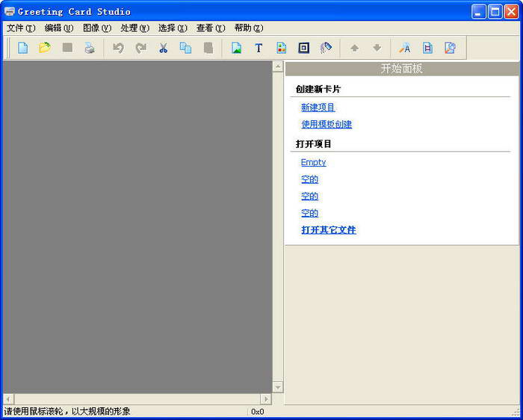This screenshot has height=420, width=523.
Task: Click the colored template page icon
Action: 282,48
